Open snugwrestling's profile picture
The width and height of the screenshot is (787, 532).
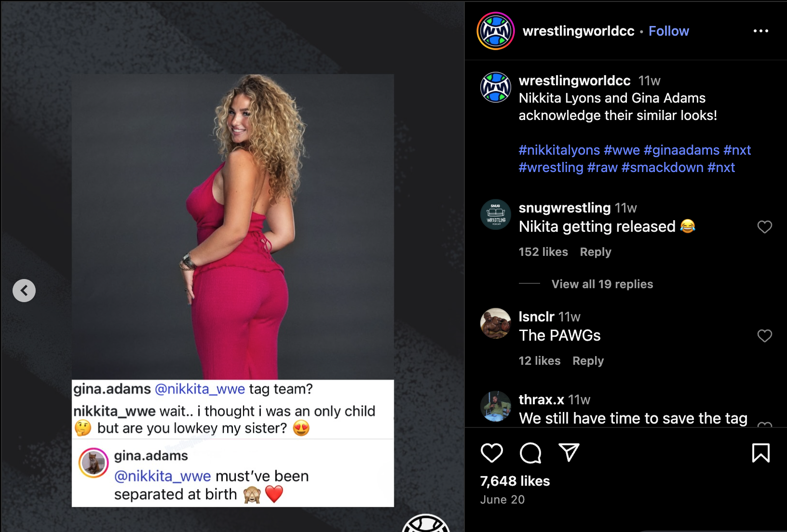coord(496,214)
